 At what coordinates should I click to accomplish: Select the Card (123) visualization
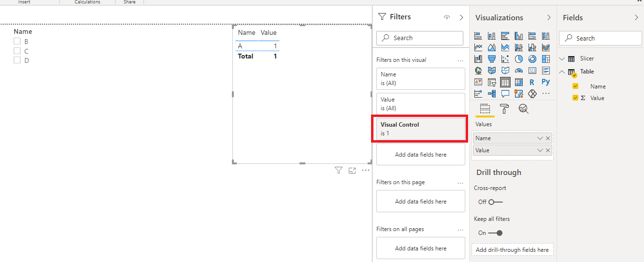[532, 71]
